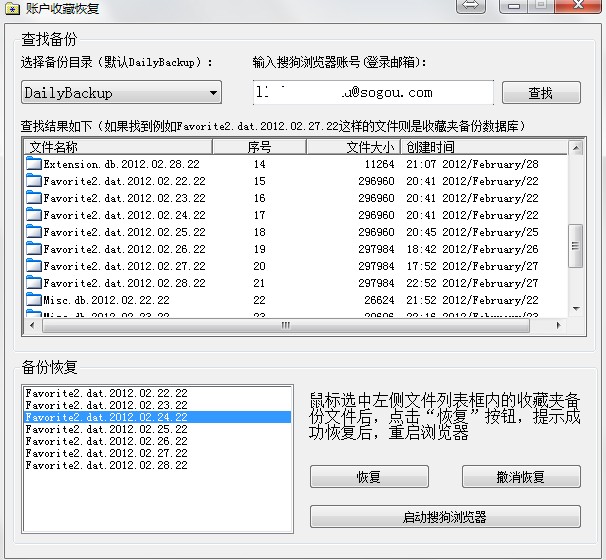Click sequence number 19 cell
This screenshot has height=560, width=606.
tap(259, 249)
